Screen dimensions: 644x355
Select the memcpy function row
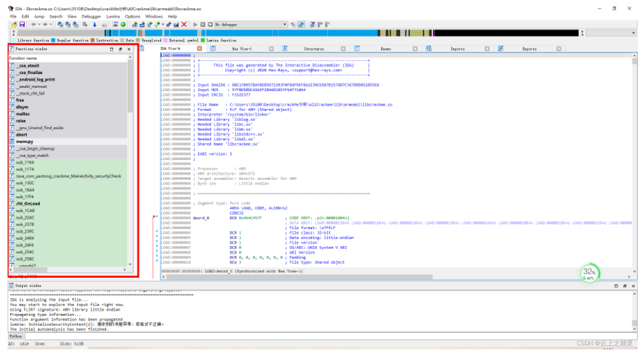click(68, 142)
